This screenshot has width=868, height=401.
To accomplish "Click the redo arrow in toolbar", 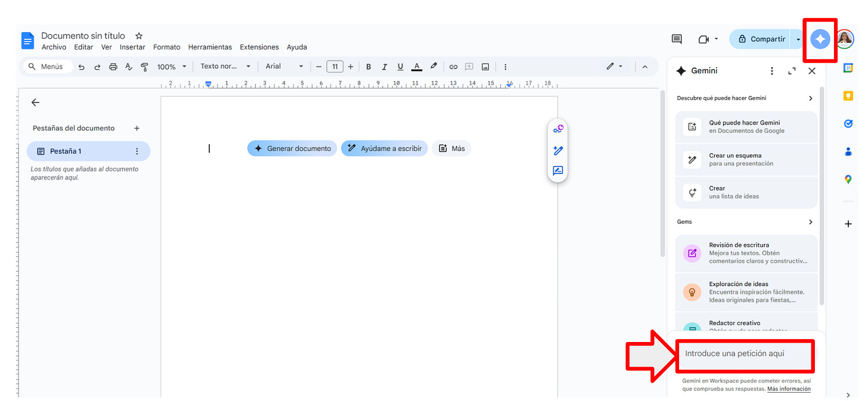I will click(97, 67).
